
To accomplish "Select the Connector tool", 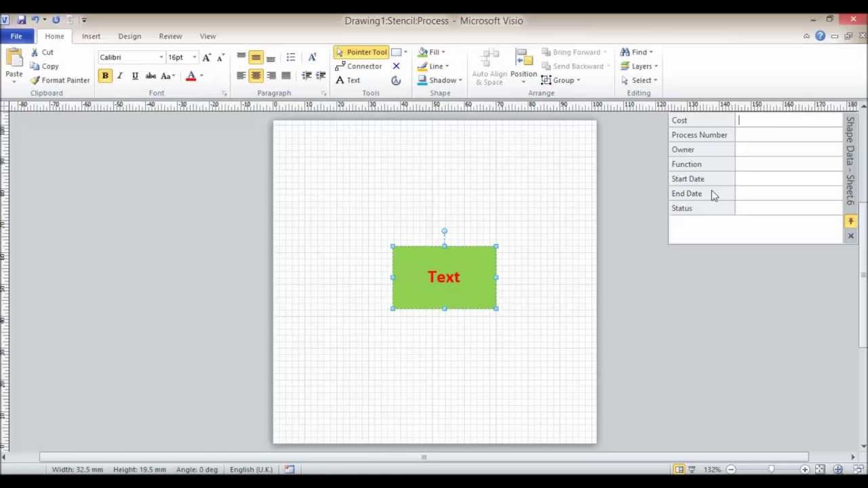I will pos(359,66).
